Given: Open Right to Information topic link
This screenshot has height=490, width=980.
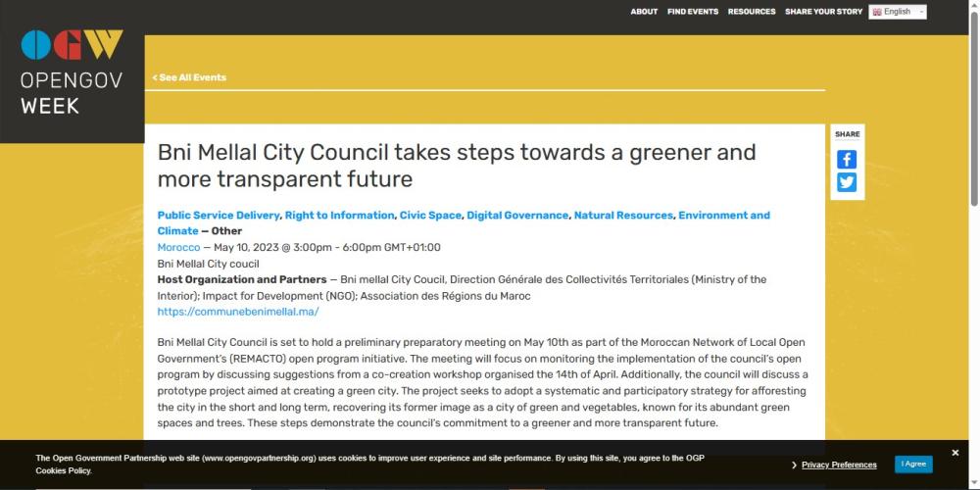Looking at the screenshot, I should pos(339,215).
